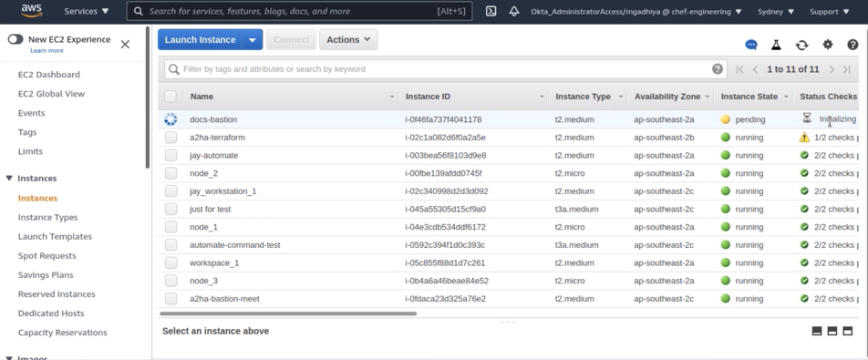The height and width of the screenshot is (360, 868).
Task: Set details pane to half-height layout
Action: (832, 331)
